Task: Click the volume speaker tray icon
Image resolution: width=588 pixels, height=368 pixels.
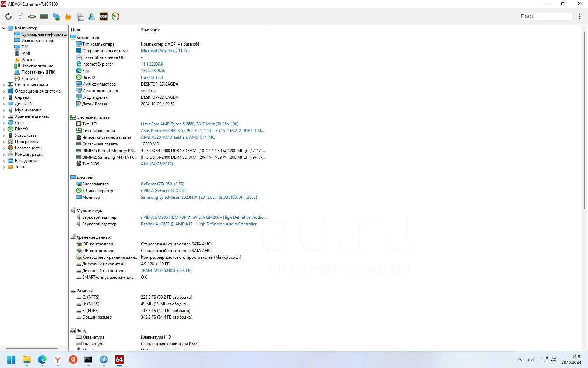Action: coord(553,360)
